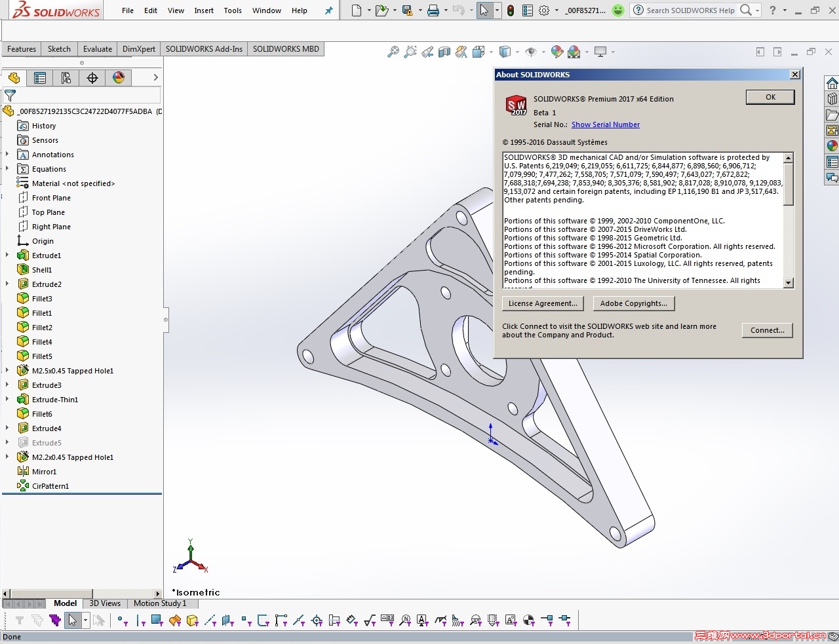Click the Edit Appearance color ball icon

click(557, 52)
